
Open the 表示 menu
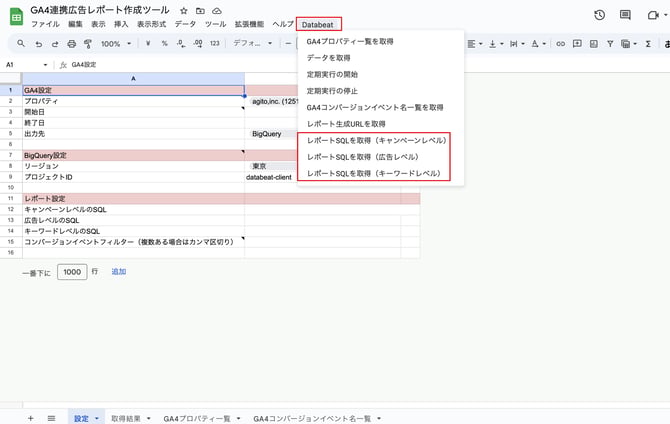pyautogui.click(x=98, y=24)
